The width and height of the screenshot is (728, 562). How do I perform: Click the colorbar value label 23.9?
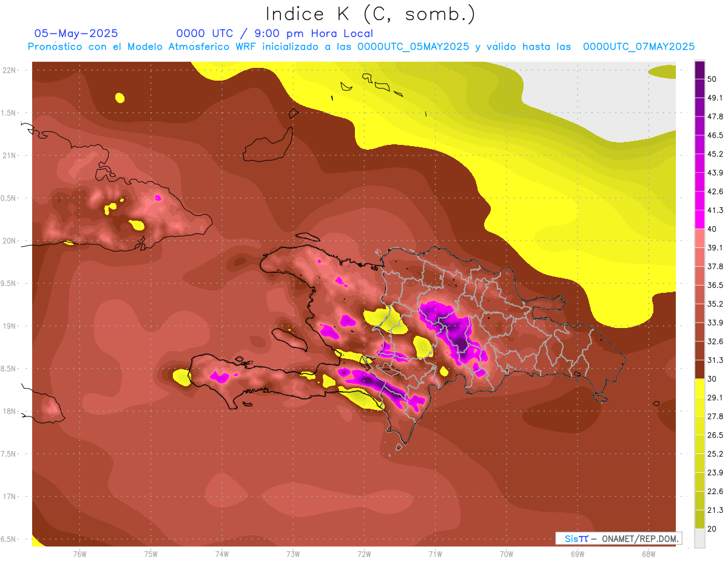click(715, 473)
